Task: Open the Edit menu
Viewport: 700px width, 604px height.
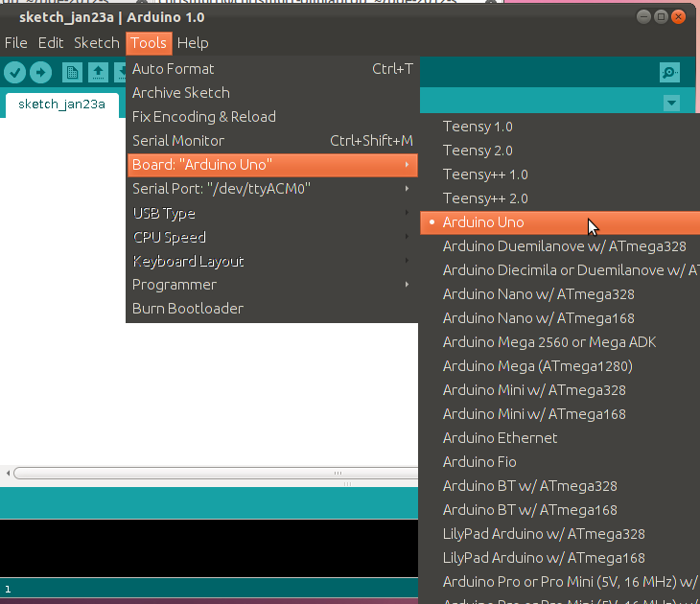Action: pyautogui.click(x=51, y=43)
